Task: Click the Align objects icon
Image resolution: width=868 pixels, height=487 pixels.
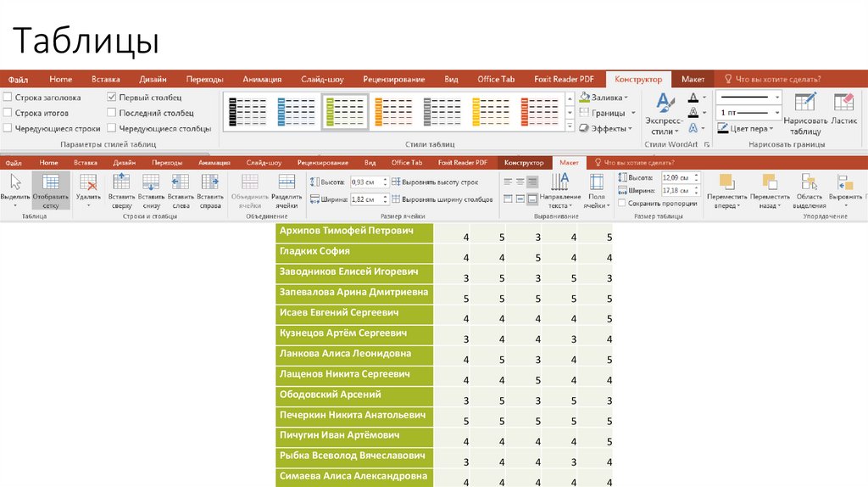Action: [845, 182]
